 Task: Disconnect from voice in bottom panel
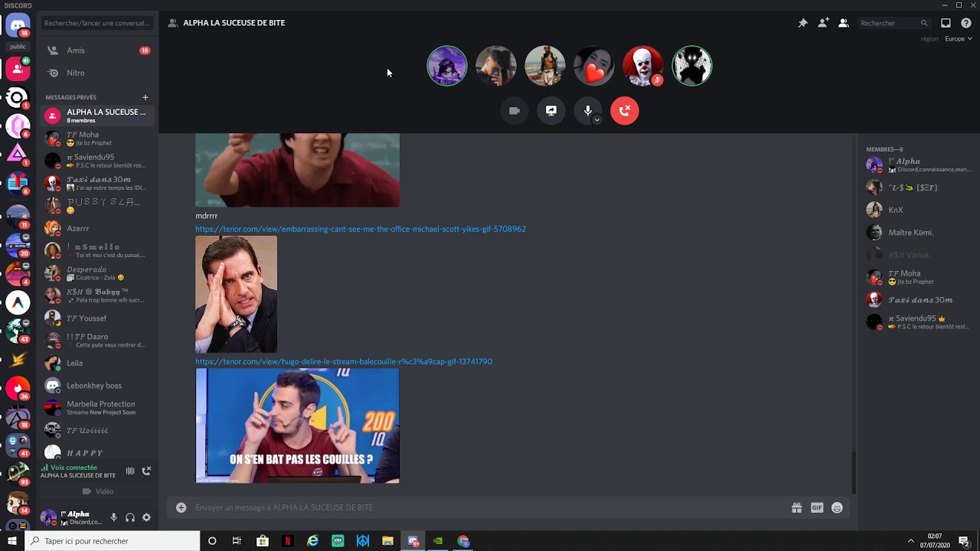point(147,471)
